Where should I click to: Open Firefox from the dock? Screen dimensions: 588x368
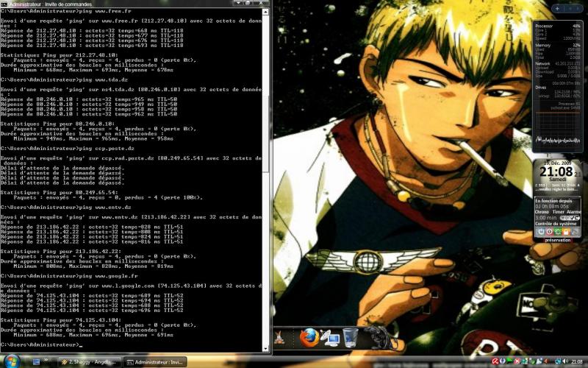[309, 338]
